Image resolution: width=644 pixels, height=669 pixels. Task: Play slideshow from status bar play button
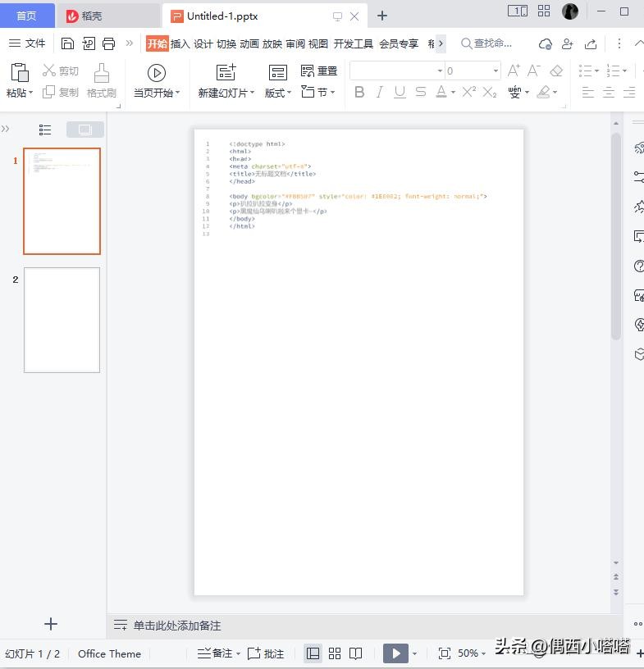pyautogui.click(x=395, y=653)
